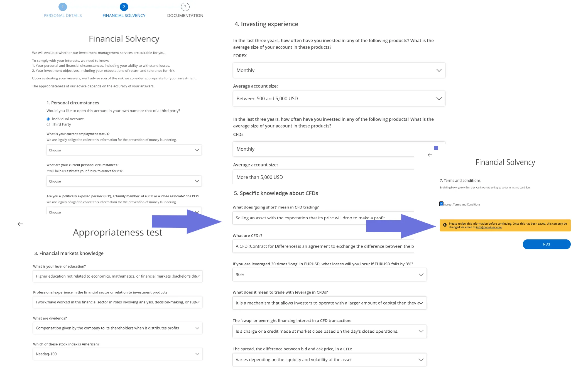Select the Third Party radio option
The image size is (588, 368).
point(48,124)
